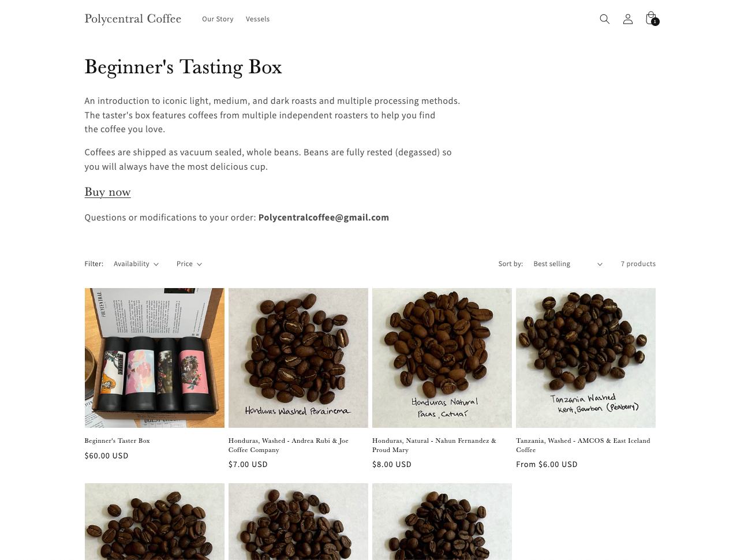Expand the Availability filter
The image size is (748, 560).
click(136, 264)
